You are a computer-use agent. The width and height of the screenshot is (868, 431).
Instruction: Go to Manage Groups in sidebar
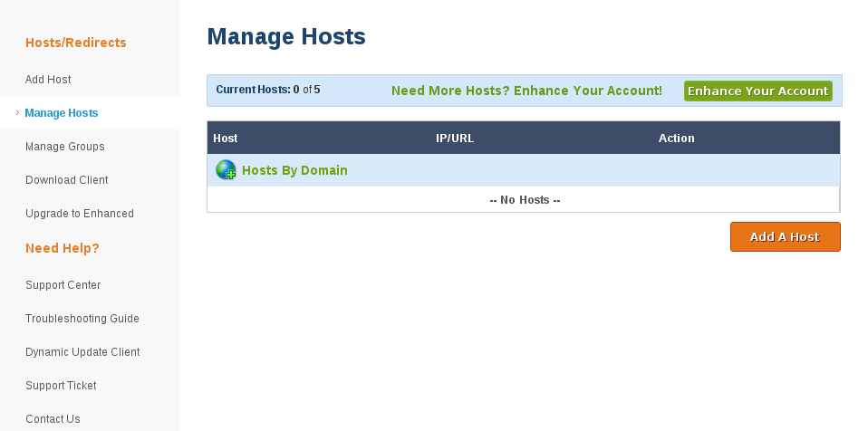pos(65,147)
